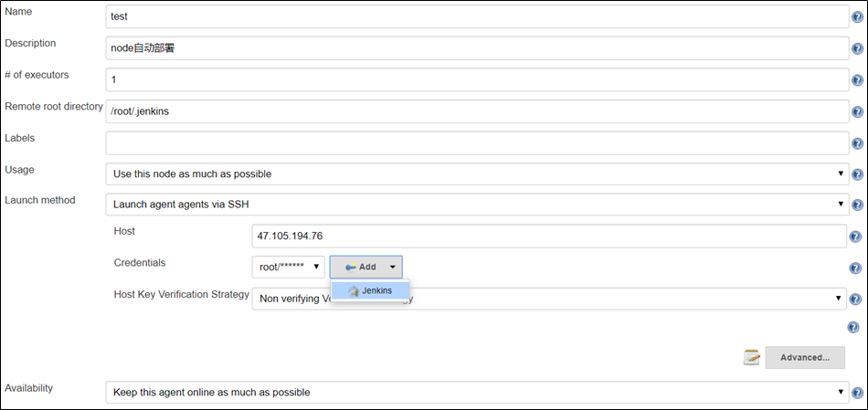Show help for the Availability setting

[856, 394]
